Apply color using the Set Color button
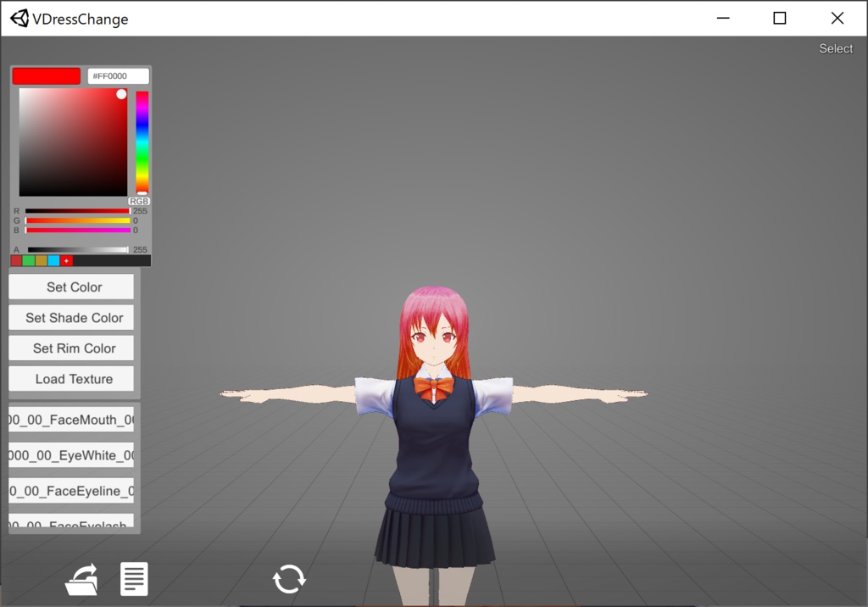 coord(70,287)
